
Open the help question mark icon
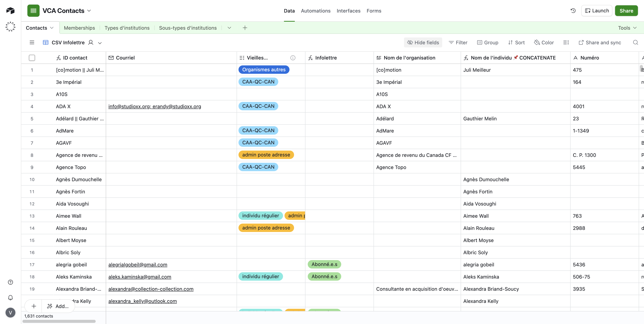[x=10, y=282]
